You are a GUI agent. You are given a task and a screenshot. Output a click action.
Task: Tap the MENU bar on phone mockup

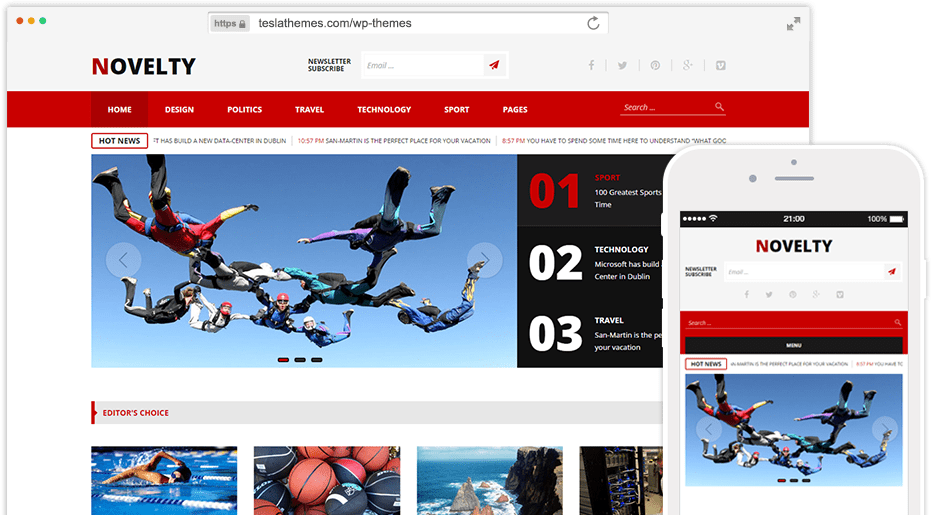tap(794, 345)
